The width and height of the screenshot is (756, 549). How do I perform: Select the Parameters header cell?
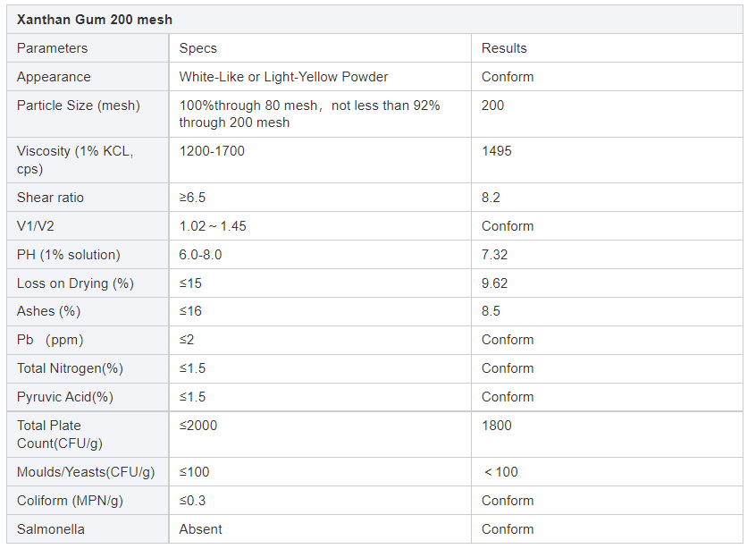click(52, 48)
